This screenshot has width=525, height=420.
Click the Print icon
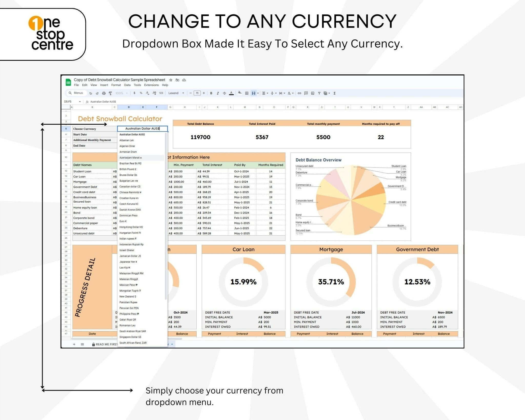pos(104,93)
